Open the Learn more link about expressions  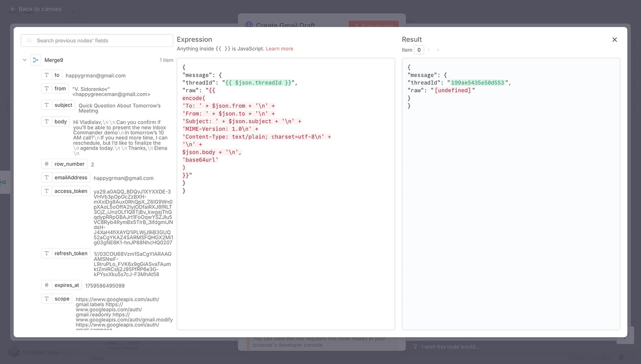pos(281,48)
